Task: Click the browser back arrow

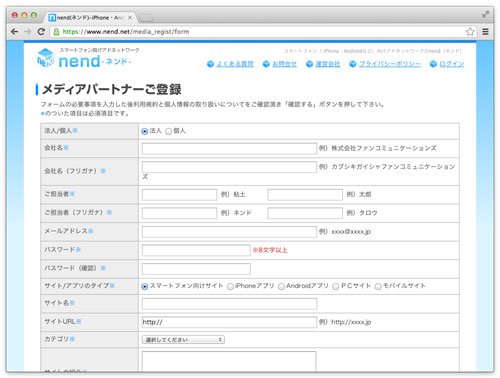Action: click(x=14, y=32)
